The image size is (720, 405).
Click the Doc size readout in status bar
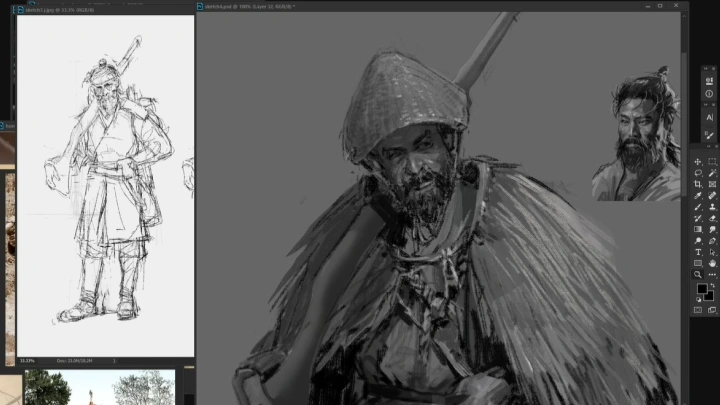click(74, 361)
